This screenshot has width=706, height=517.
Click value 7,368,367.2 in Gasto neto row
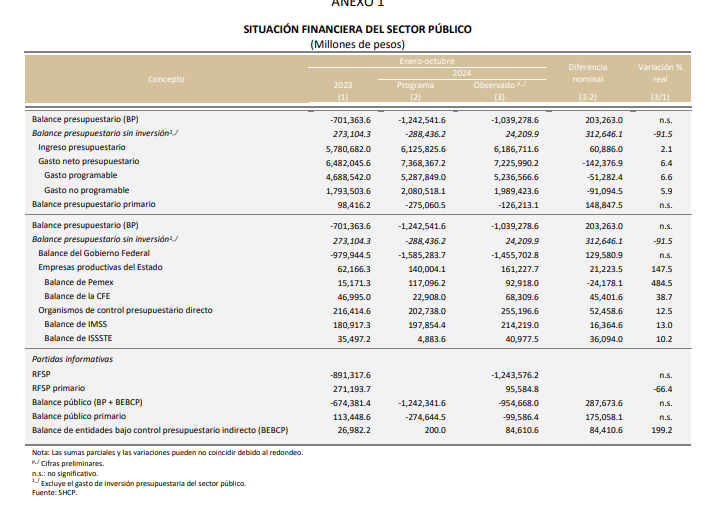423,163
